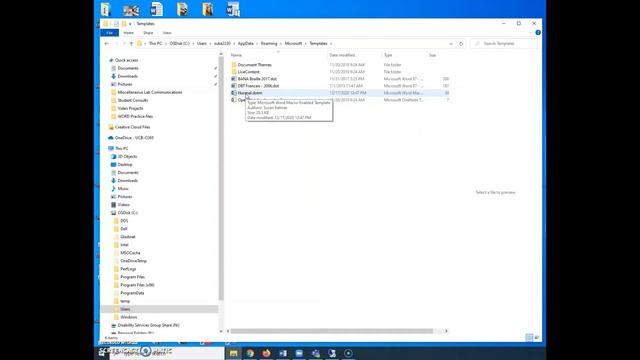Switch to Large icons view layout

pyautogui.click(x=537, y=337)
